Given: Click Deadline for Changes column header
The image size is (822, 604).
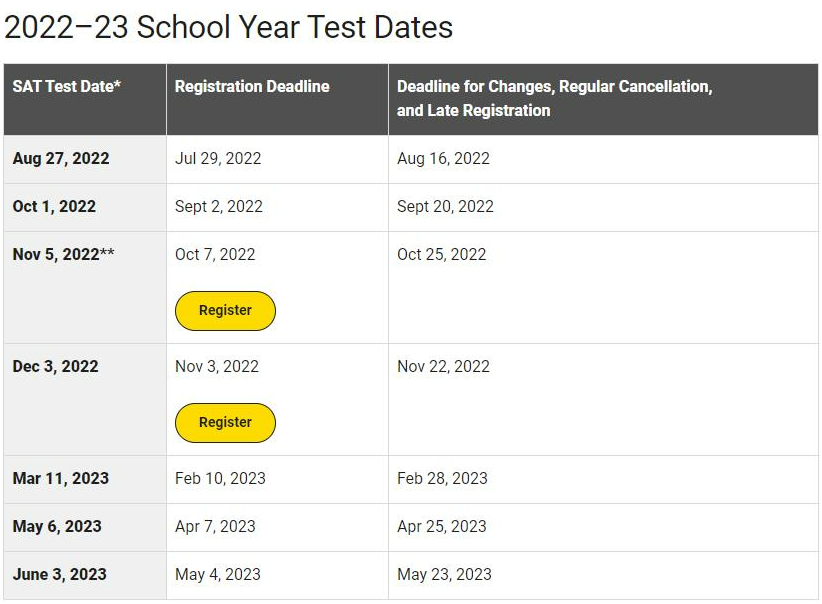Looking at the screenshot, I should [x=554, y=98].
